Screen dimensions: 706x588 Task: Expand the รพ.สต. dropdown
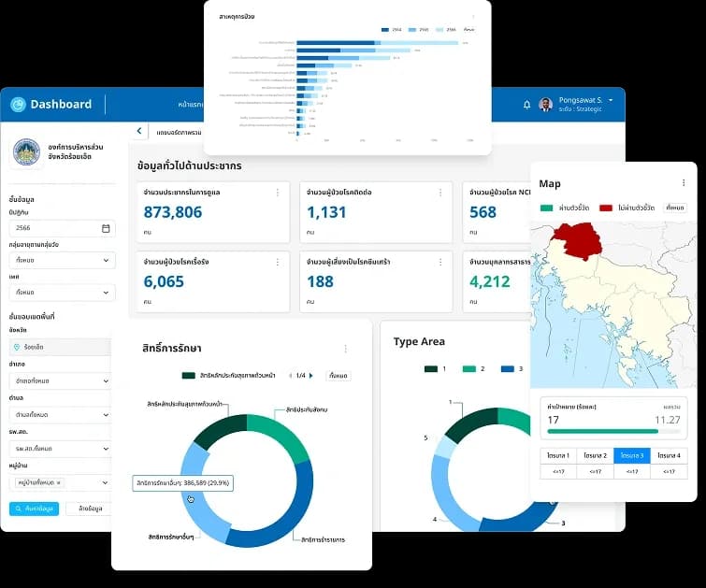[x=61, y=449]
